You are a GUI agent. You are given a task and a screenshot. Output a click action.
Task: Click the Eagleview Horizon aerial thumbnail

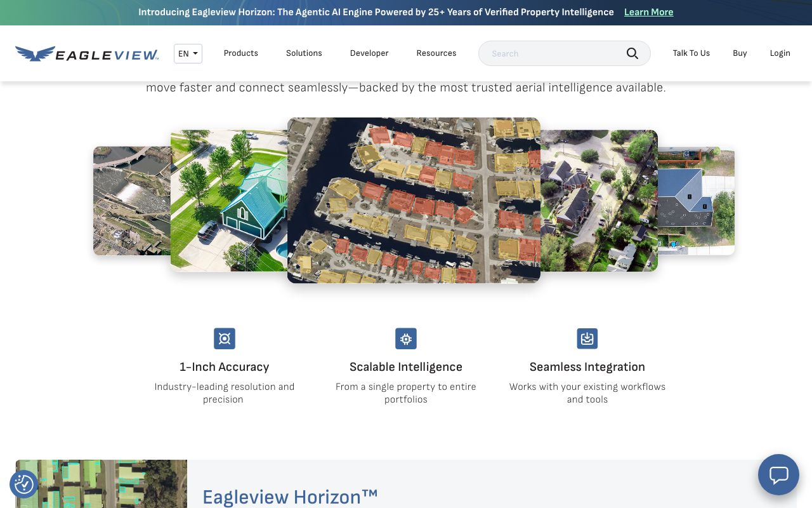(101, 484)
